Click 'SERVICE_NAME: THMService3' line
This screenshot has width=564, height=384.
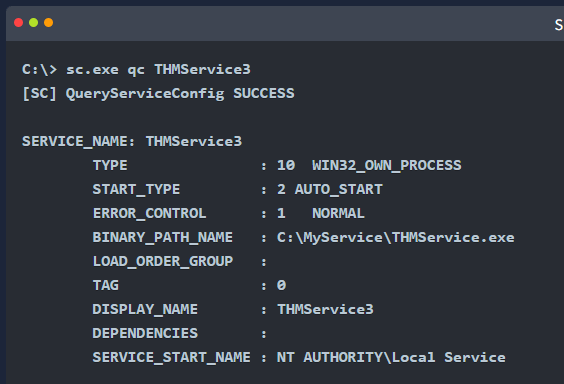132,141
